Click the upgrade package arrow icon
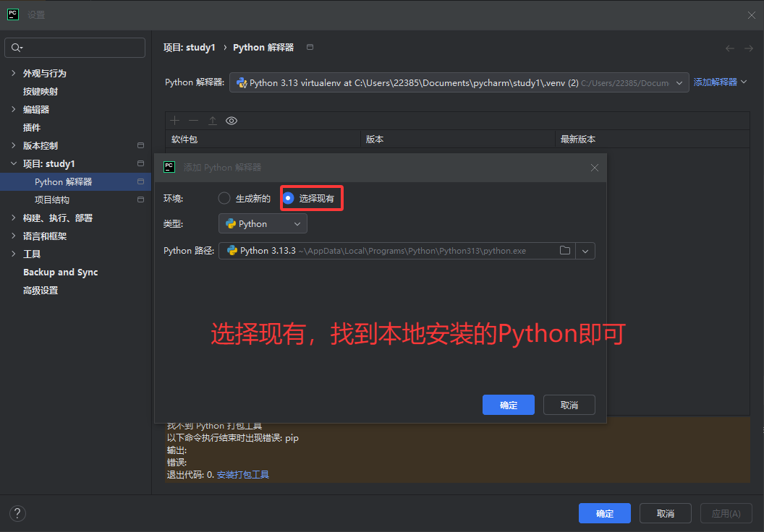The height and width of the screenshot is (532, 764). pyautogui.click(x=213, y=120)
